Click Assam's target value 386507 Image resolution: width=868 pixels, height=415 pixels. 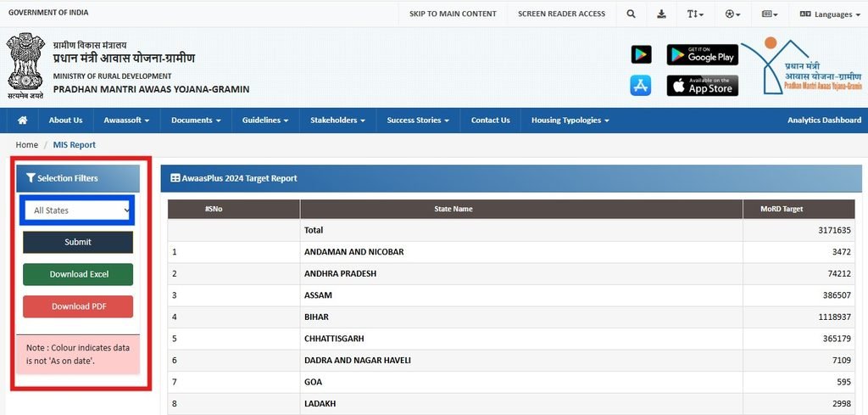coord(837,295)
